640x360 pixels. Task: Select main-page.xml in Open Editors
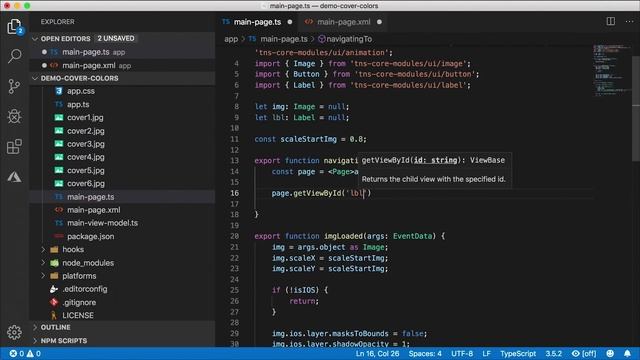tap(122, 65)
